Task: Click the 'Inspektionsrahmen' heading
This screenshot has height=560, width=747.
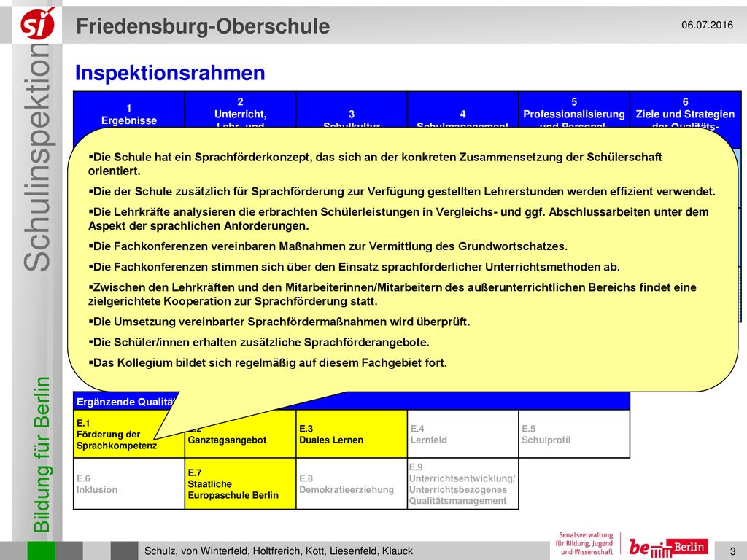Action: pos(170,73)
